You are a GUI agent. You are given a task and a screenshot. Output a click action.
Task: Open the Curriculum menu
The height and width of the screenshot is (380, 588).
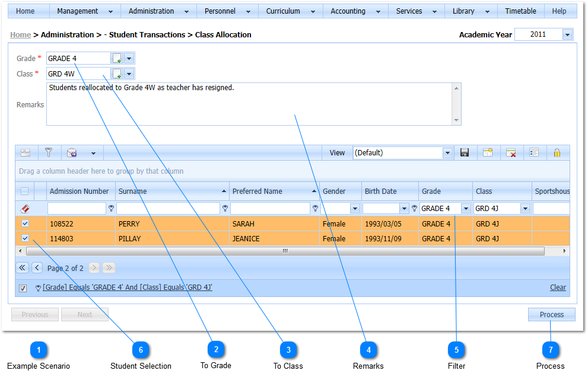click(290, 11)
